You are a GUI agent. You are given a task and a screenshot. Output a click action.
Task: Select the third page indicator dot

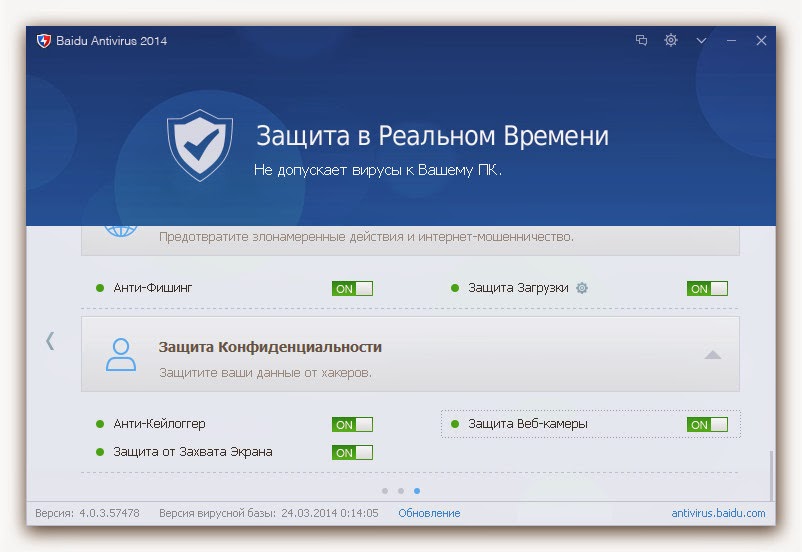click(x=417, y=491)
